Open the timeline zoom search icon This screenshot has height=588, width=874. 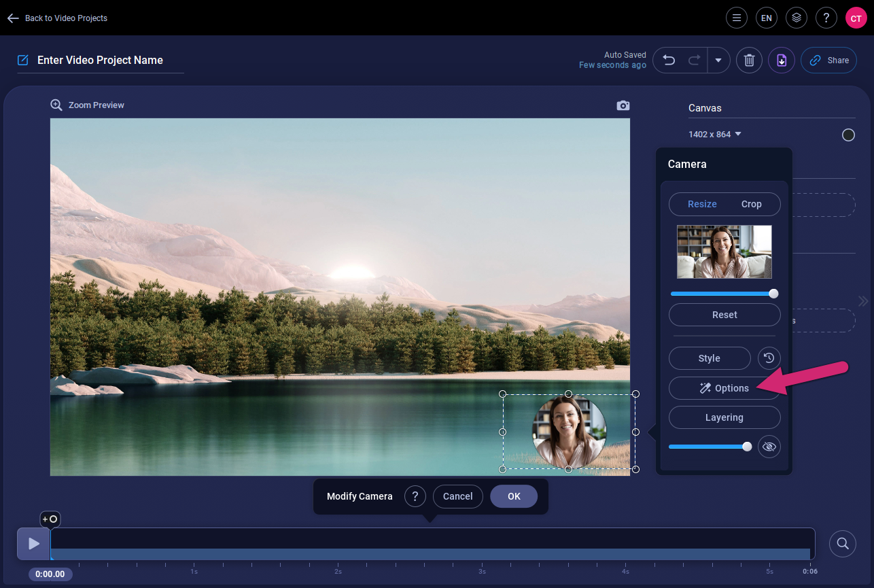843,543
